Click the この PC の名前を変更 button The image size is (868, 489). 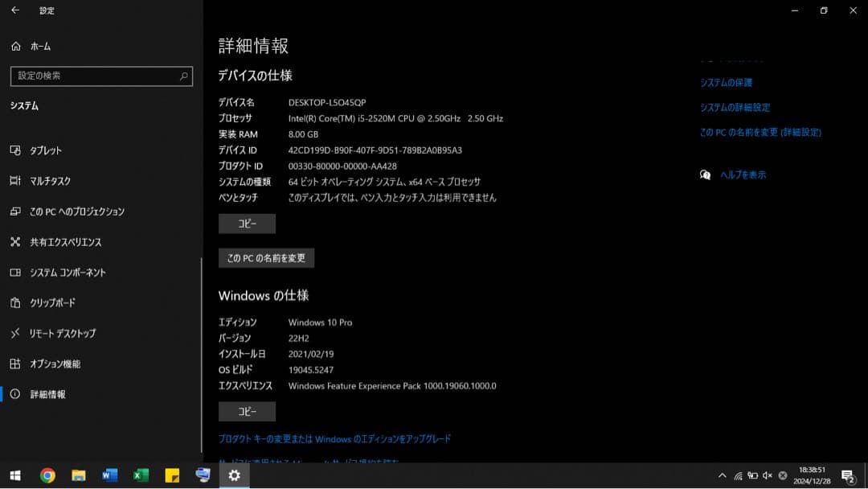[266, 258]
